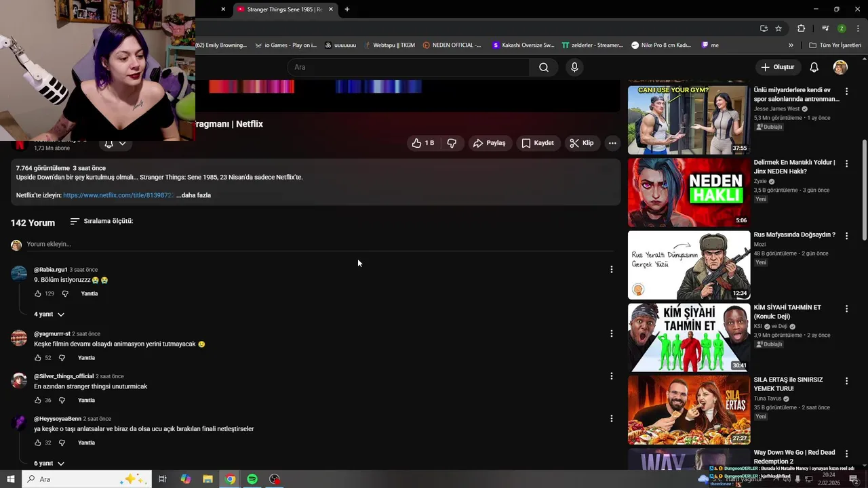Viewport: 868px width, 488px height.
Task: Open the NEDEN OFFICIAL bookmark
Action: click(452, 45)
